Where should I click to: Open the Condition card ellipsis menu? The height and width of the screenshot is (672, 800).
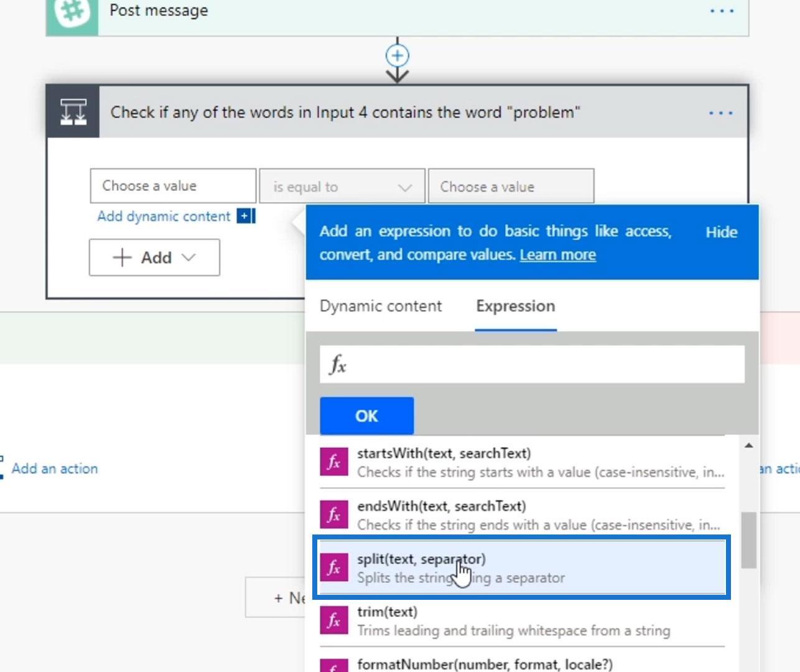(x=721, y=113)
